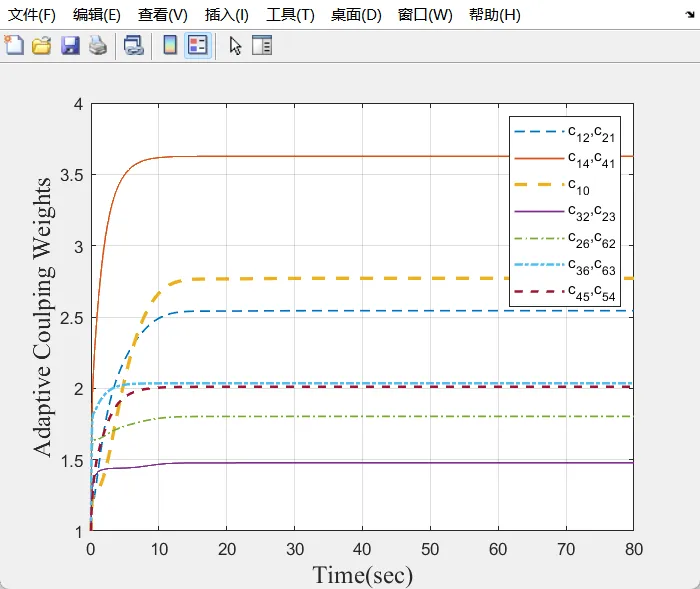
Task: Select the Edit Plot arrow tool
Action: pyautogui.click(x=235, y=46)
